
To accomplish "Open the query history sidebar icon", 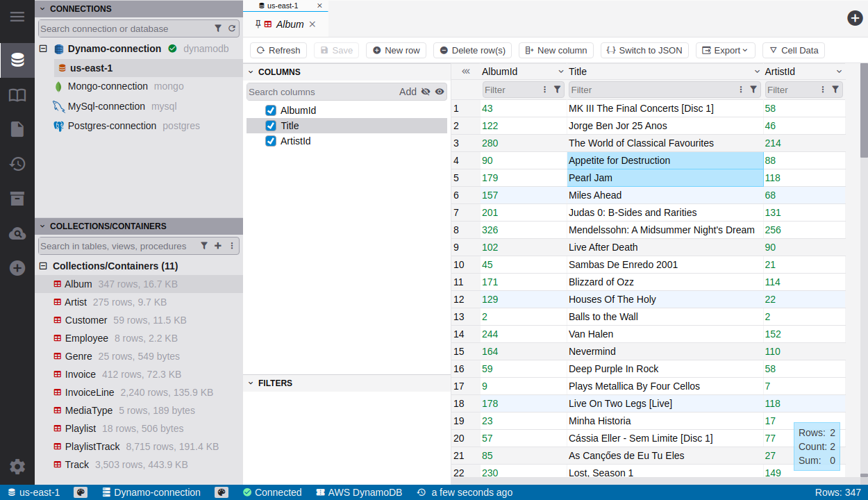I will 17,164.
